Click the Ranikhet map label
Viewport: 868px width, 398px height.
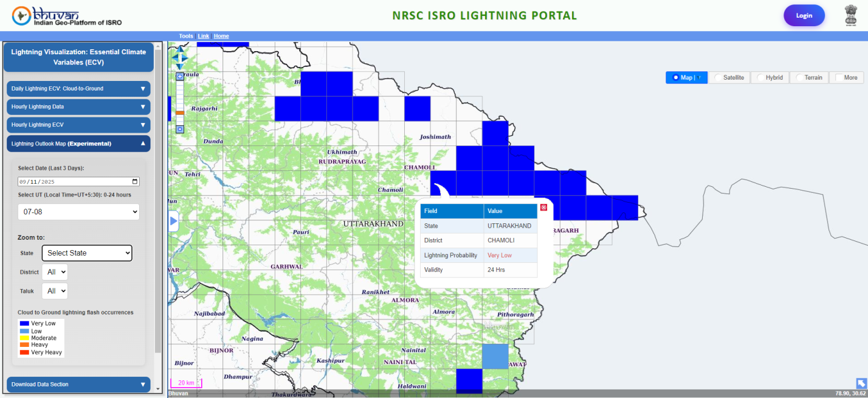tap(376, 292)
